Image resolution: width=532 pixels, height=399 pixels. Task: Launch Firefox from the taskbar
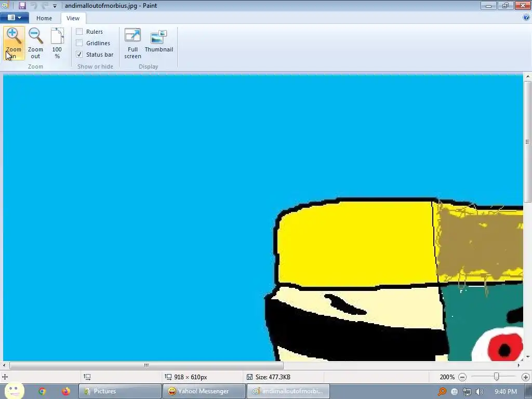[66, 391]
